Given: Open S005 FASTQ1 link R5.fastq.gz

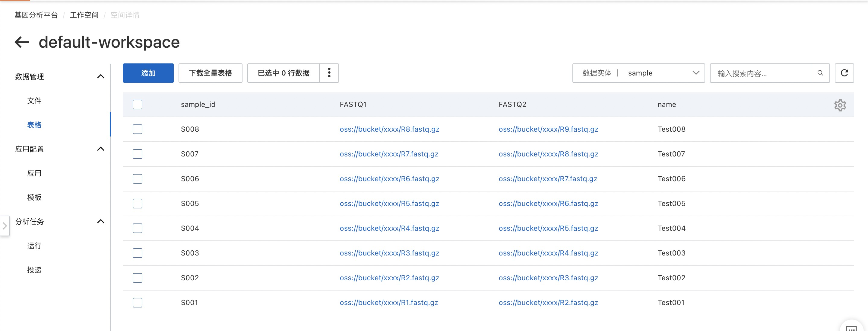Looking at the screenshot, I should tap(389, 204).
